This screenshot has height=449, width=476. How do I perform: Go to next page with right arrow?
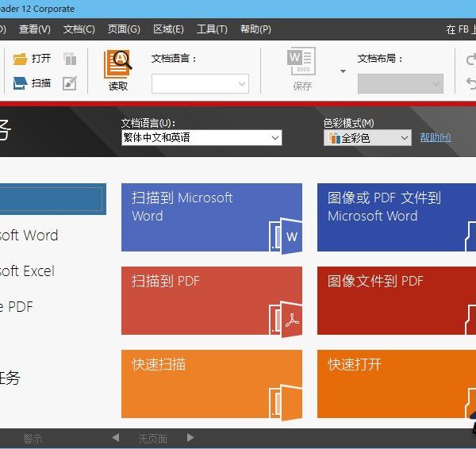190,438
